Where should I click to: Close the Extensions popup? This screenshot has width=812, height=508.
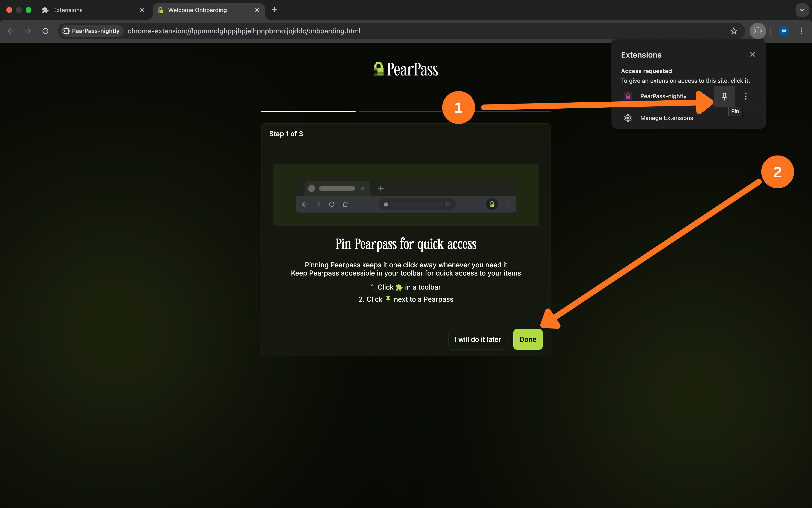[752, 54]
